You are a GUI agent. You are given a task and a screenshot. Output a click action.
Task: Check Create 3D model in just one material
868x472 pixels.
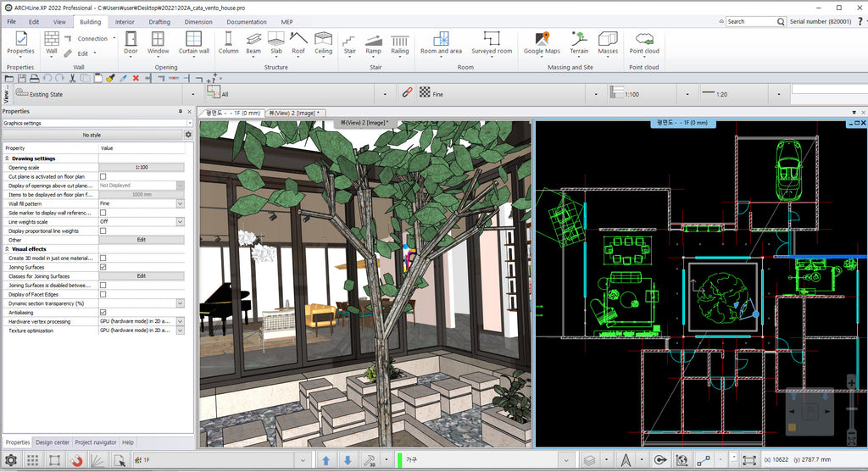[x=103, y=258]
